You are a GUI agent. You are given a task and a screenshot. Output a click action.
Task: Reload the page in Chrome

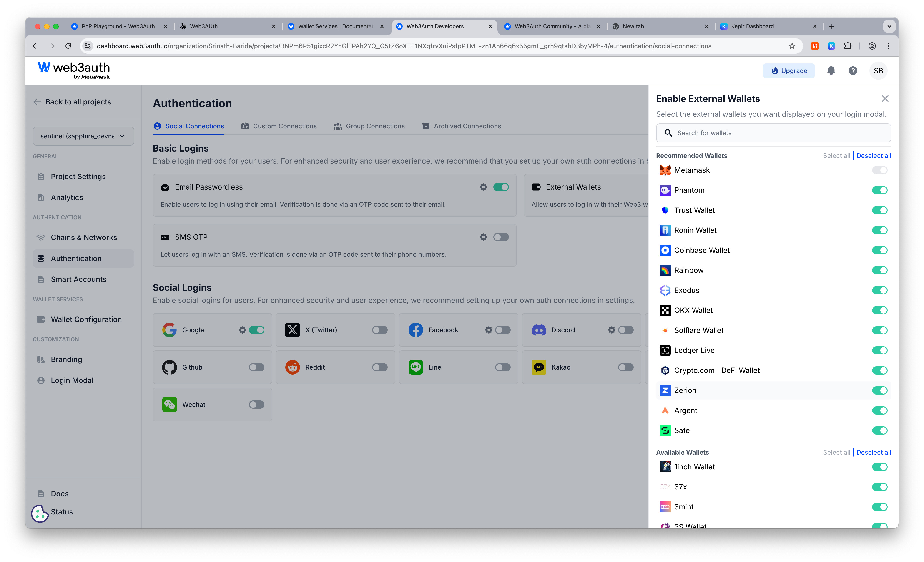coord(68,46)
